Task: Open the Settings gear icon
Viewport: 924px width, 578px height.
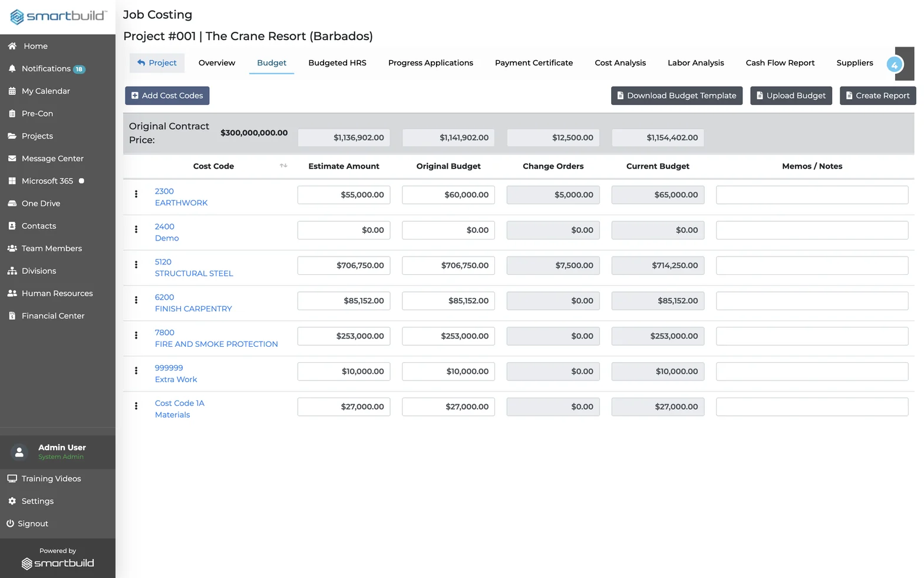Action: pos(12,501)
